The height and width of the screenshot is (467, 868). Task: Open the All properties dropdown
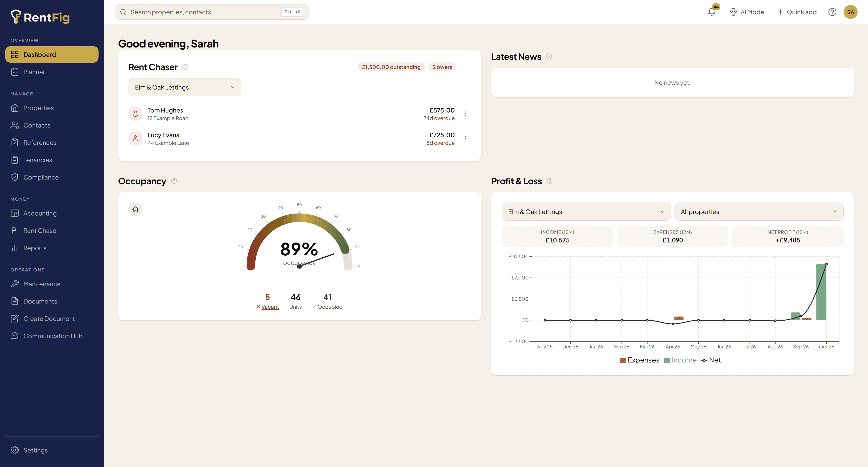(x=759, y=212)
